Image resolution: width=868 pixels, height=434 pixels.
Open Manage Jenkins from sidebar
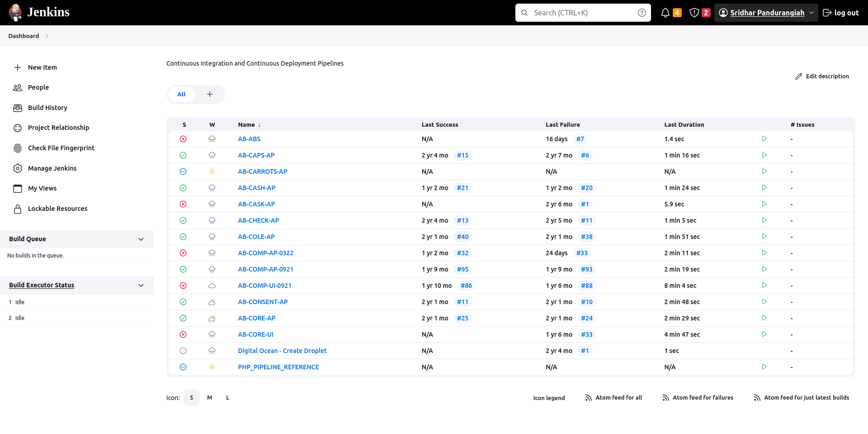point(52,168)
